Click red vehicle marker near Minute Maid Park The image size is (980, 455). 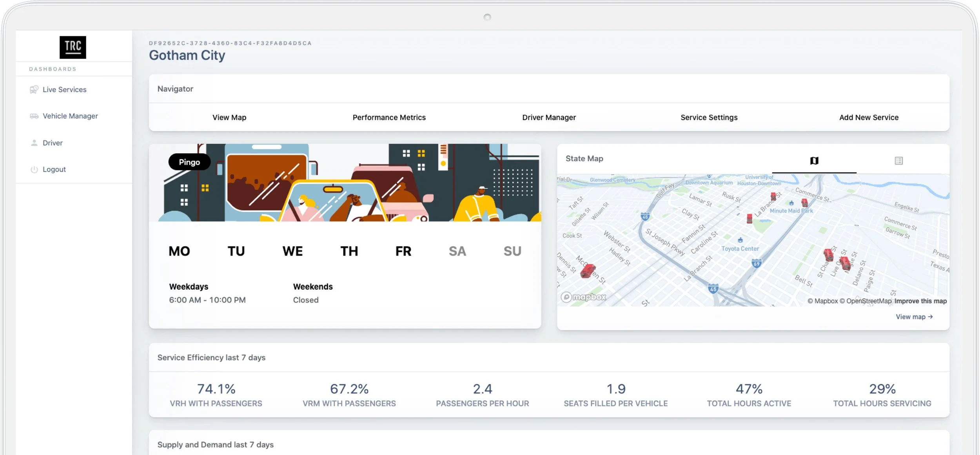[x=804, y=203]
